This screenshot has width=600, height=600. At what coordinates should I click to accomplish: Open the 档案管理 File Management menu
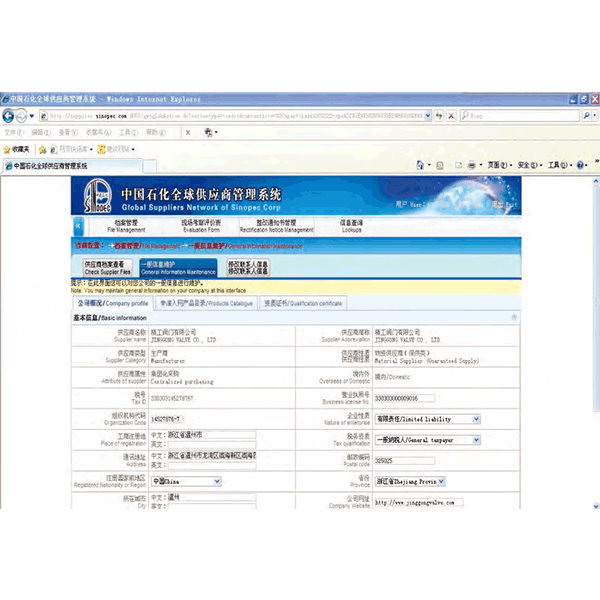tap(126, 226)
